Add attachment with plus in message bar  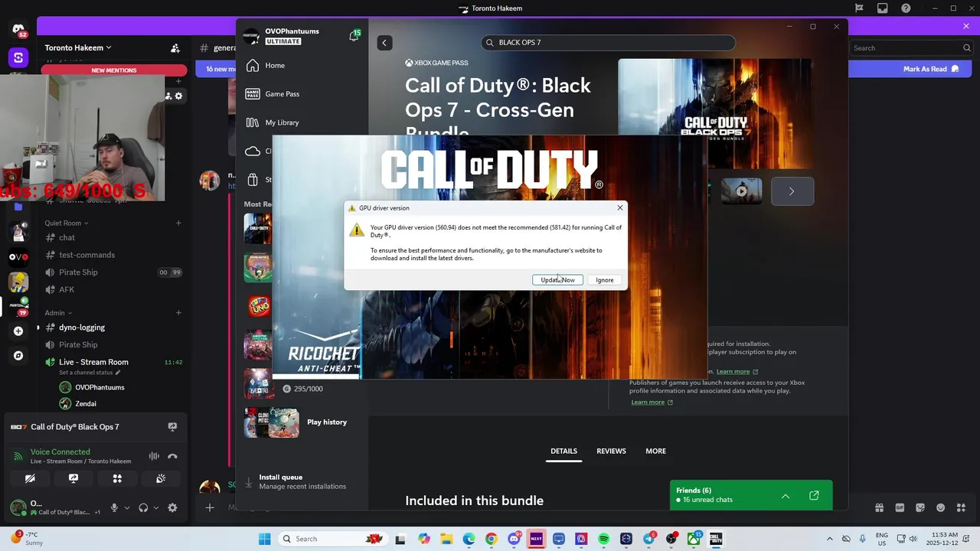pos(209,507)
